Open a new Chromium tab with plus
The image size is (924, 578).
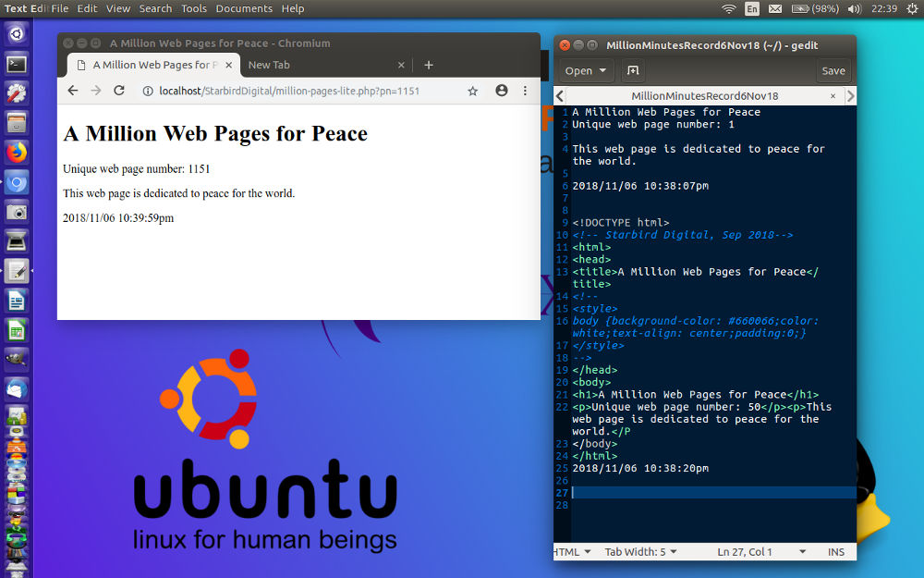tap(429, 65)
